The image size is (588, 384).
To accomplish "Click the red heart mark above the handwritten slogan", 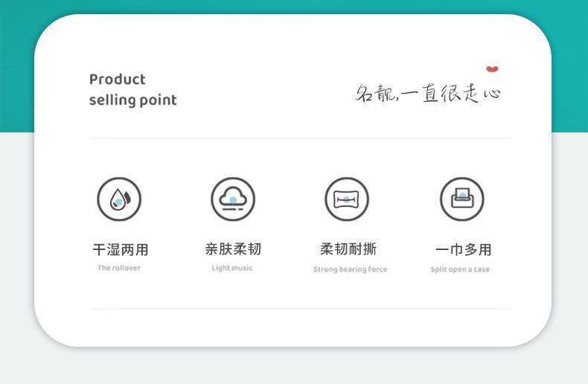I will (493, 69).
